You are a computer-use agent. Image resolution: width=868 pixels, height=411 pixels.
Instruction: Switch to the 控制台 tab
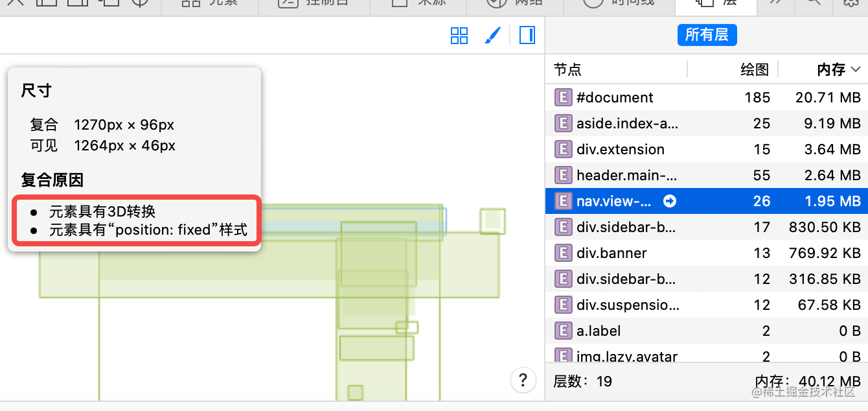click(314, 3)
